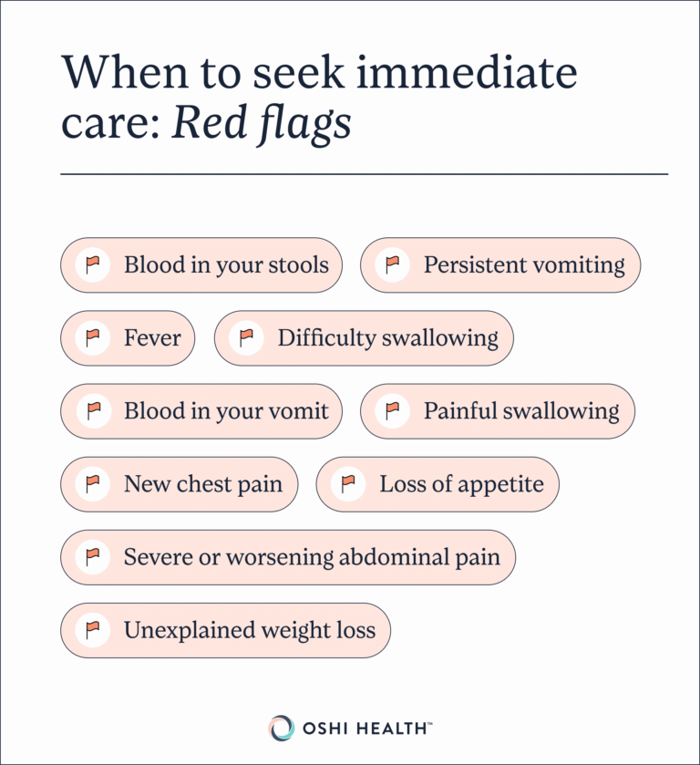Select the Unexplained weight loss tag
Viewport: 700px width, 765px height.
tap(225, 630)
